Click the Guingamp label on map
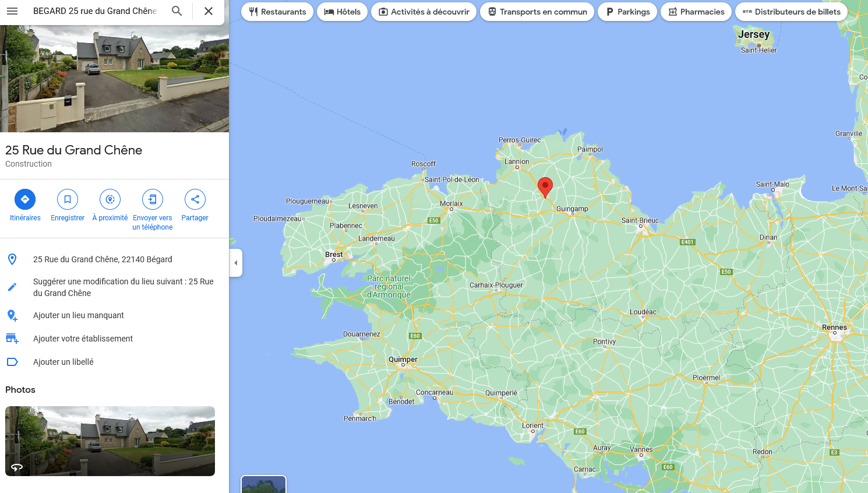 click(572, 209)
